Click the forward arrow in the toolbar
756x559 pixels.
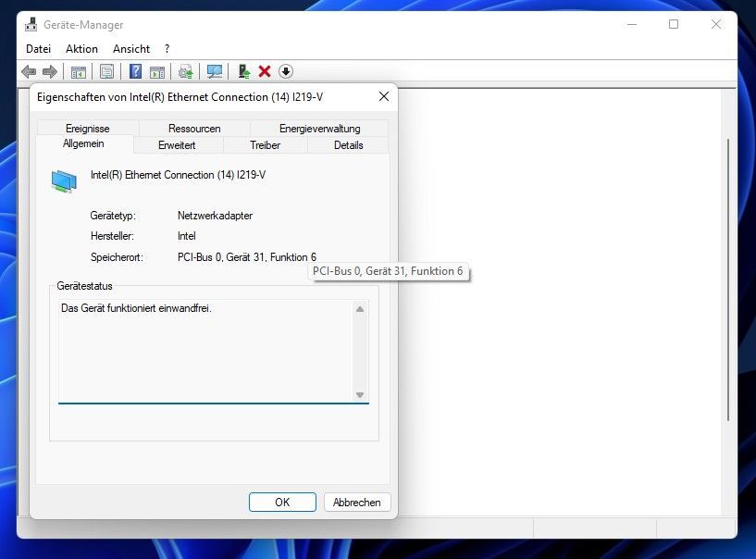tap(50, 72)
